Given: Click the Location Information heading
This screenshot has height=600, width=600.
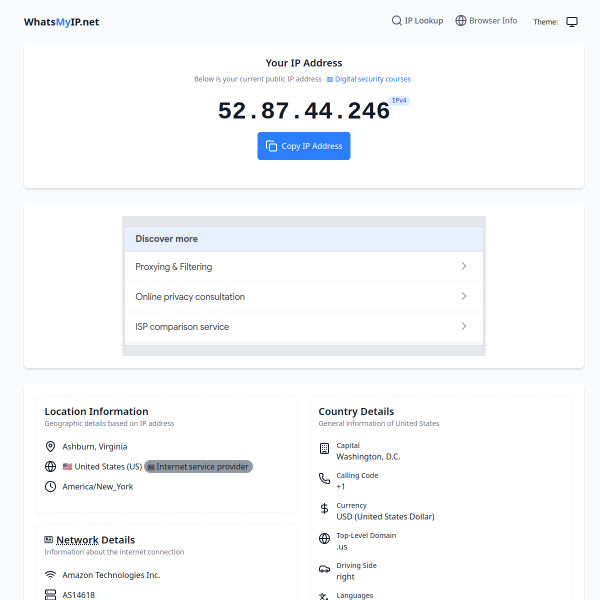Looking at the screenshot, I should (96, 412).
